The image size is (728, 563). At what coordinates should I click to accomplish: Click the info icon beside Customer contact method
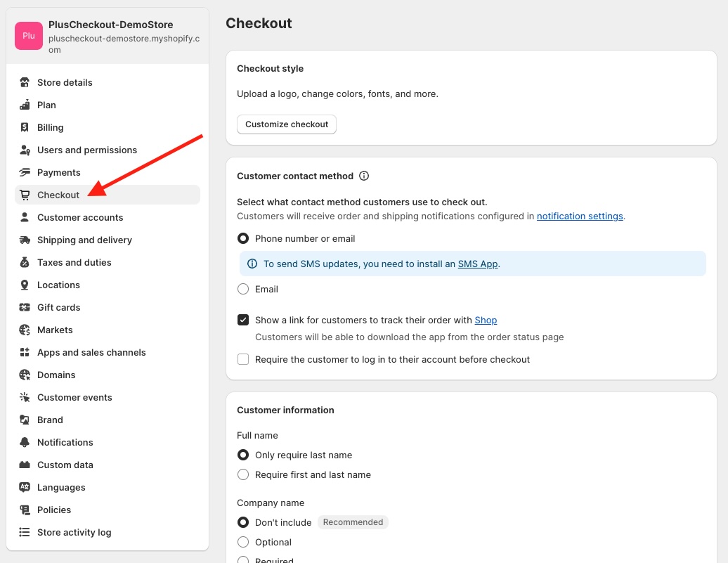point(364,176)
